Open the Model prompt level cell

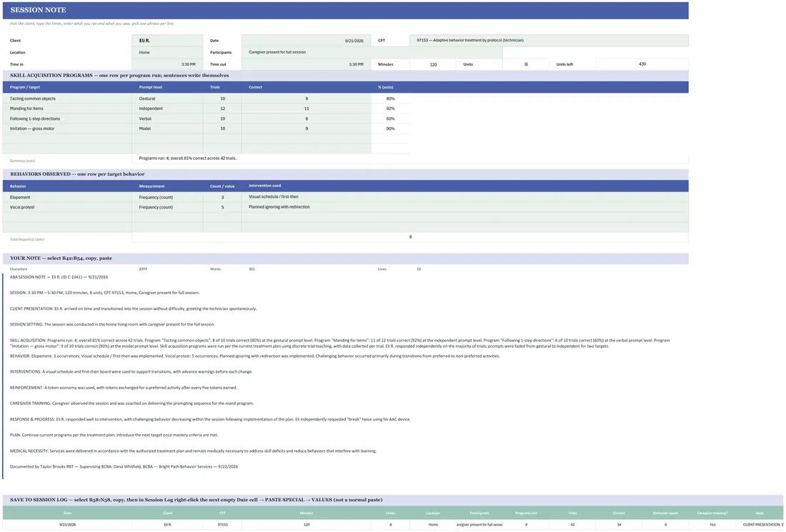pyautogui.click(x=167, y=129)
